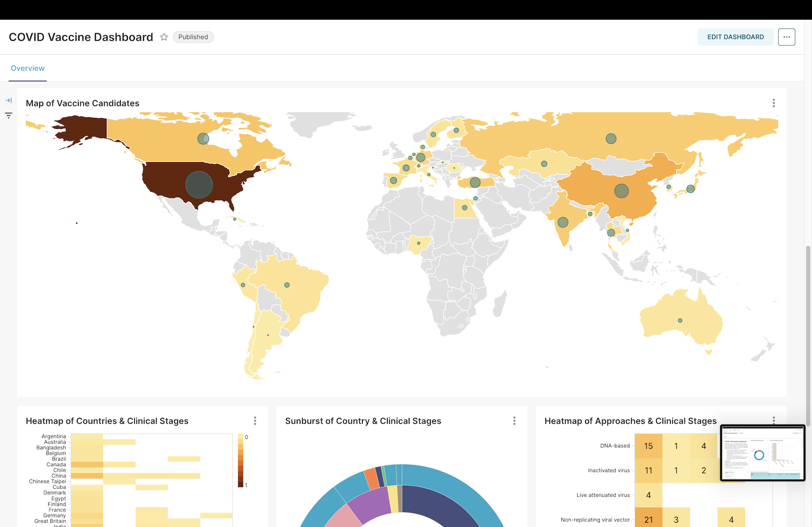Screen dimensions: 812x527
Task: Favorite the dashboard with the star icon
Action: click(x=164, y=37)
